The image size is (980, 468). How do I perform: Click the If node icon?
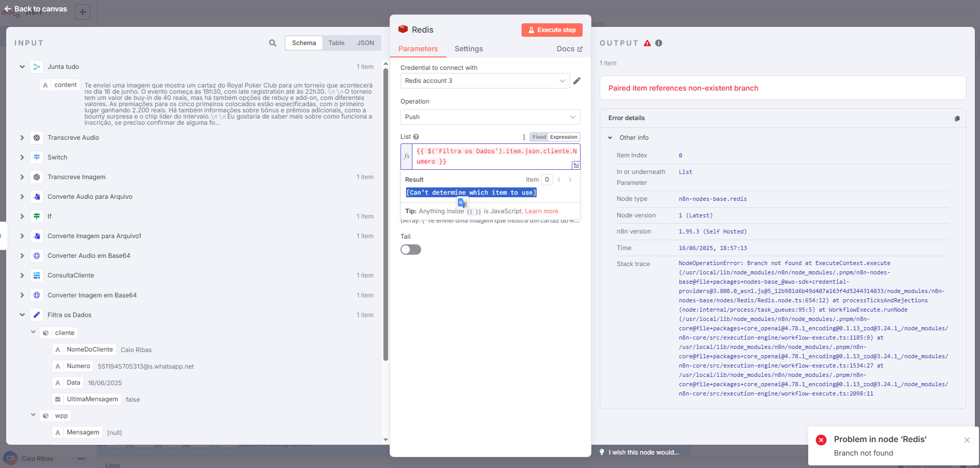[37, 216]
